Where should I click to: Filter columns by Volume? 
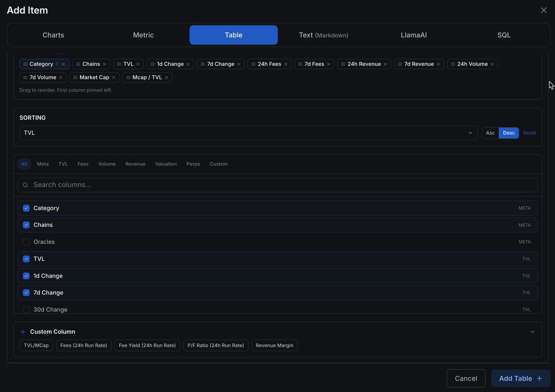coord(107,164)
